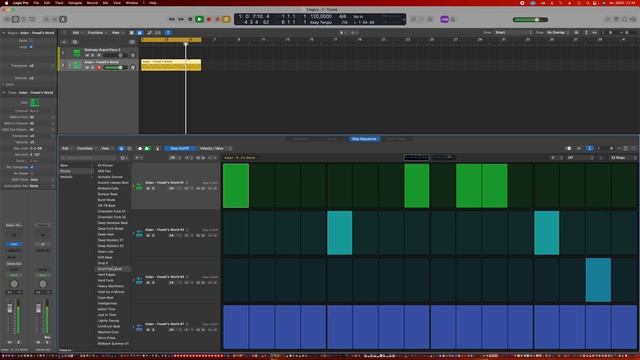Toggle the purple Count-in button
The height and width of the screenshot is (360, 640).
(x=444, y=19)
